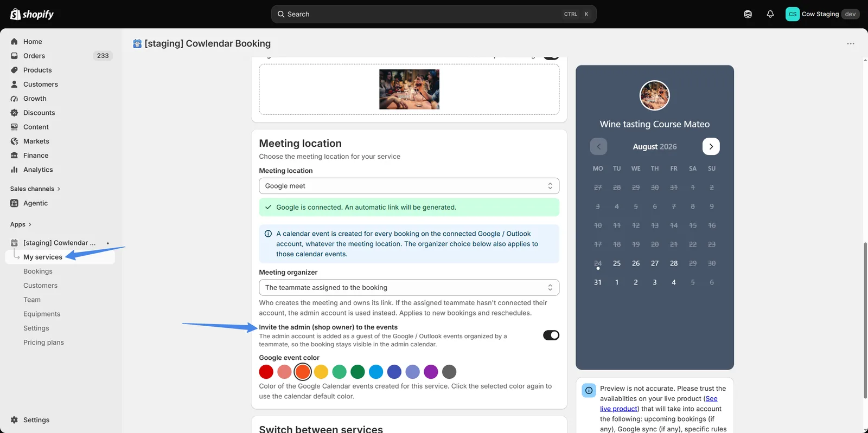Open the notifications bell icon

(770, 14)
